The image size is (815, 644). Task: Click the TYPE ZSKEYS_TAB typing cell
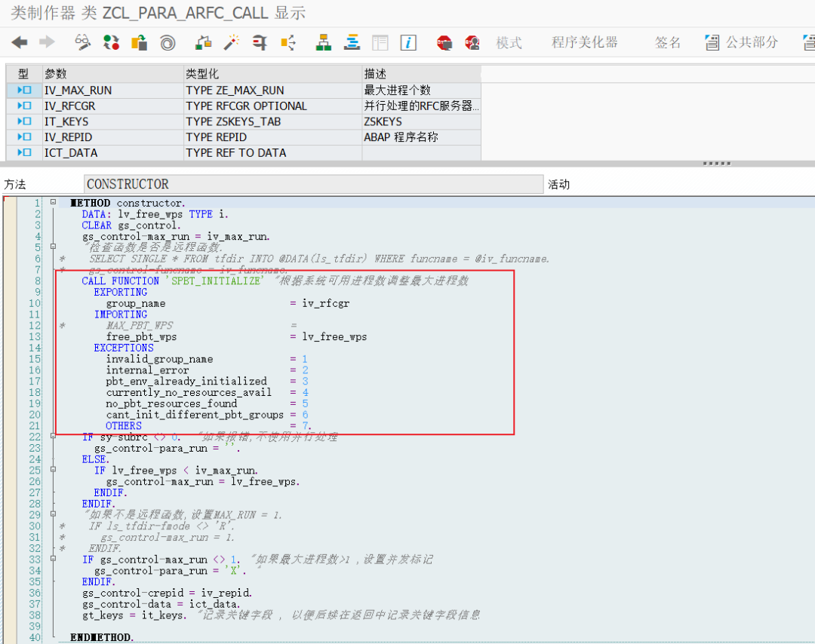click(273, 121)
